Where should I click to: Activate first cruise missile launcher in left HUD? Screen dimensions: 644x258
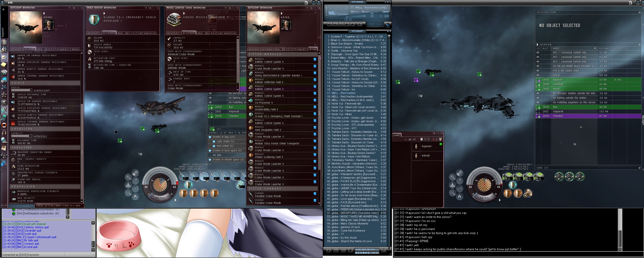184,176
